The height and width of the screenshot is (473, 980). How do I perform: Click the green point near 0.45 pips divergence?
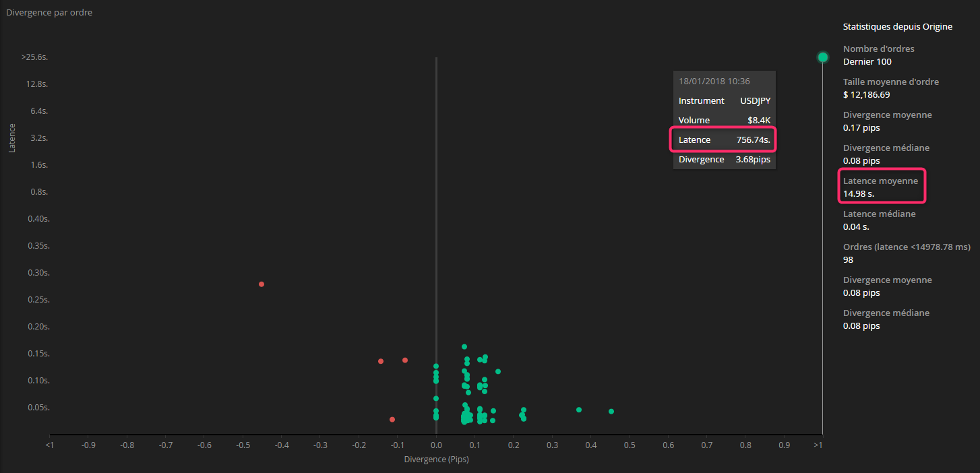pos(611,411)
